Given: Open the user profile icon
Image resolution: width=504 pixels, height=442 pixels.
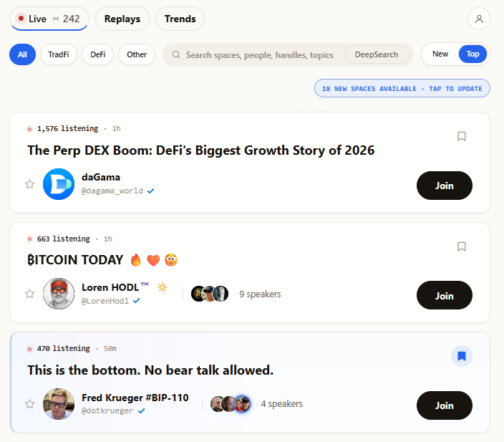Looking at the screenshot, I should 479,19.
